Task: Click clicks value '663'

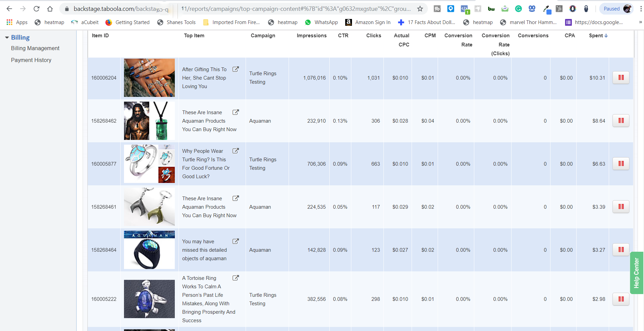Action: (x=376, y=164)
